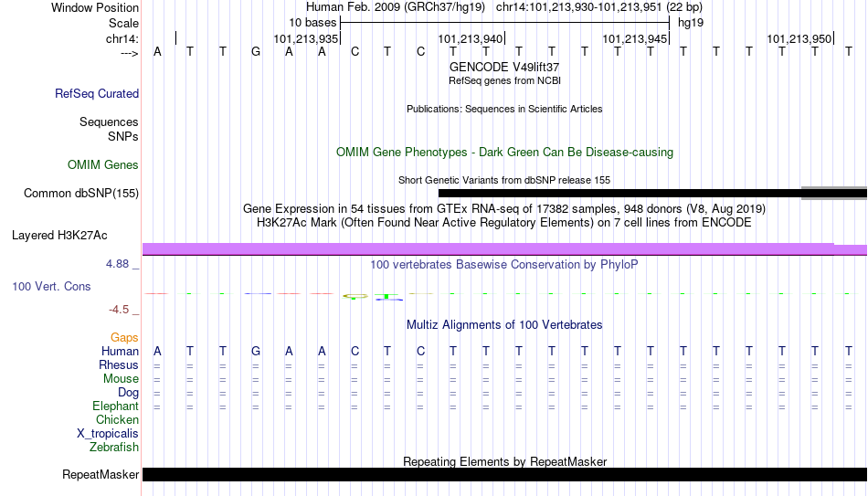Click the 101,213,950 ruler position
The height and width of the screenshot is (496, 868).
(799, 38)
